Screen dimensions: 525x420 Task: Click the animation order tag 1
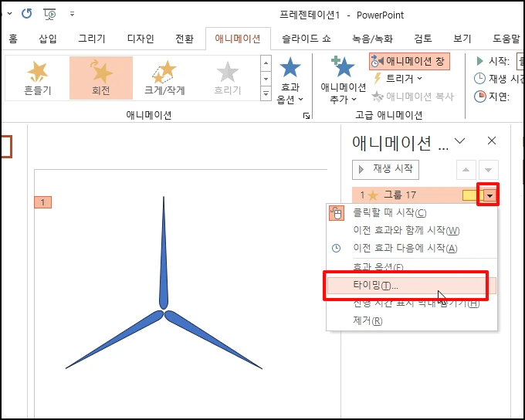click(42, 202)
